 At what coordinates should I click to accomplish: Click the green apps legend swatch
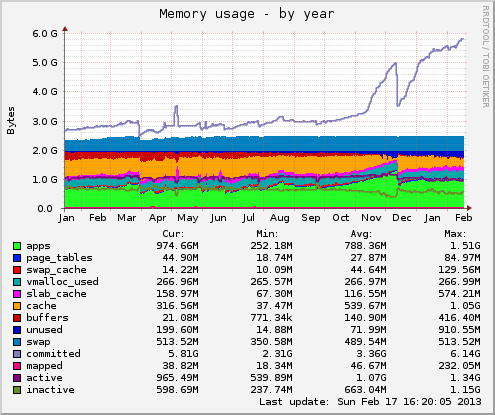point(17,246)
